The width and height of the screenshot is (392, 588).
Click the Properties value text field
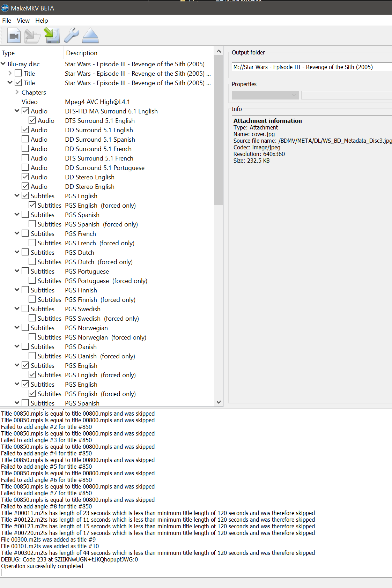[347, 95]
